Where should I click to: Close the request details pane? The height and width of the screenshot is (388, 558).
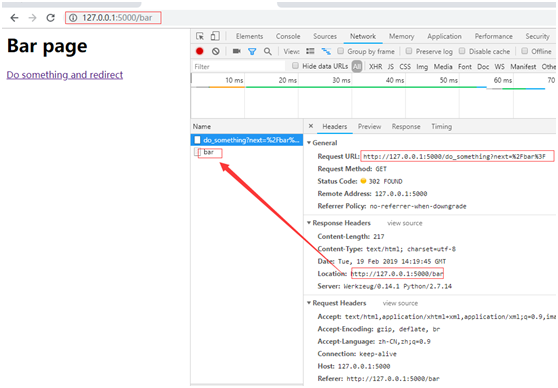pyautogui.click(x=311, y=126)
